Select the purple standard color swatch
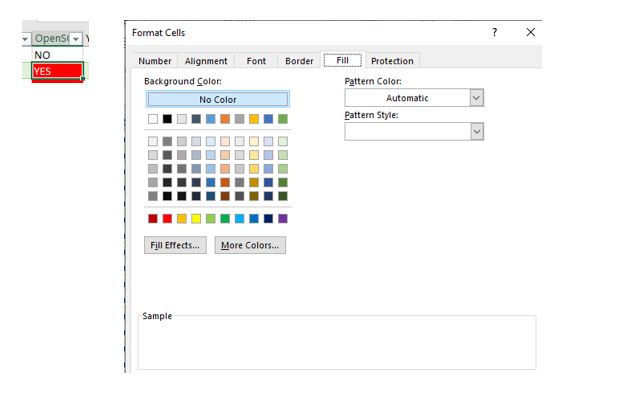This screenshot has height=404, width=634. tap(283, 218)
